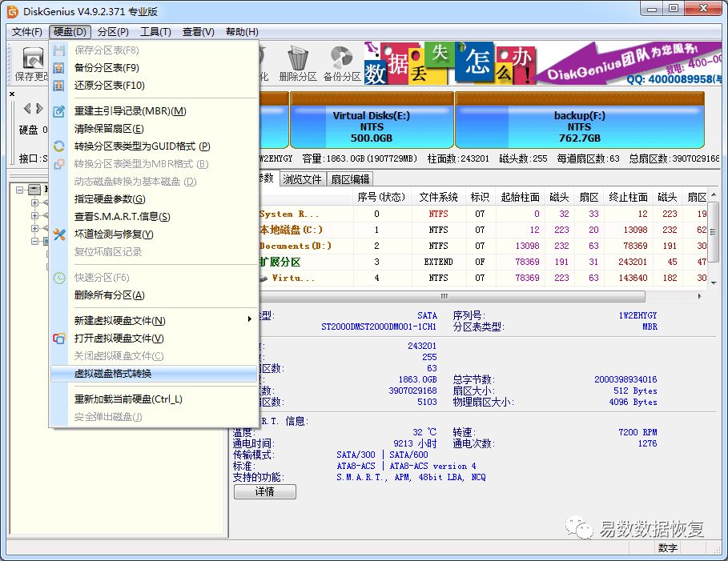This screenshot has width=728, height=561.
Task: Choose 转换分区表类型为GUID格式 (P)
Action: (154, 146)
